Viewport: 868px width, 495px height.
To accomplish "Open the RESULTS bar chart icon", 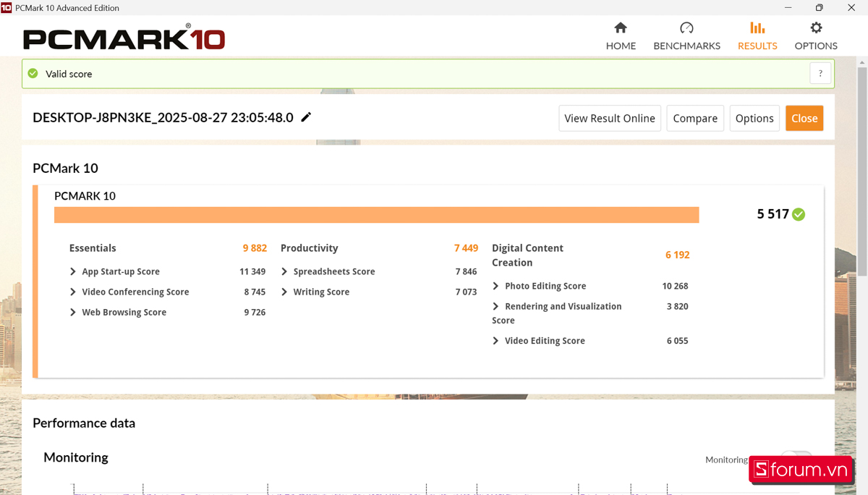I will coord(757,27).
